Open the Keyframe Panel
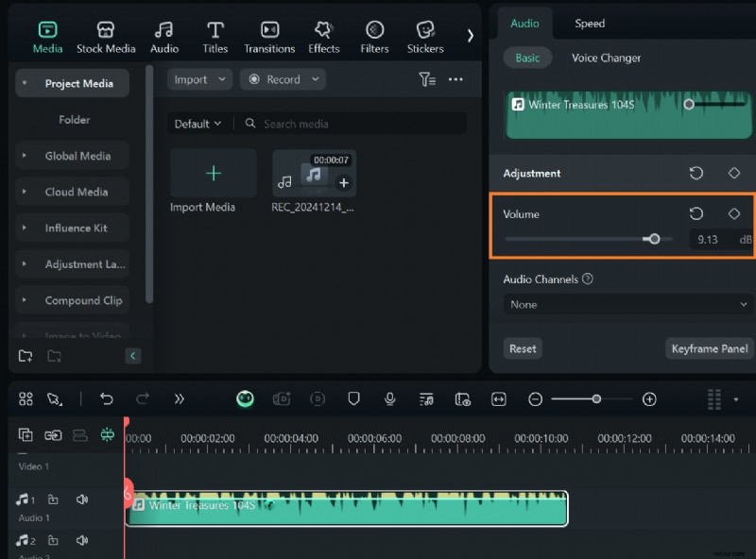The width and height of the screenshot is (756, 559). coord(709,348)
